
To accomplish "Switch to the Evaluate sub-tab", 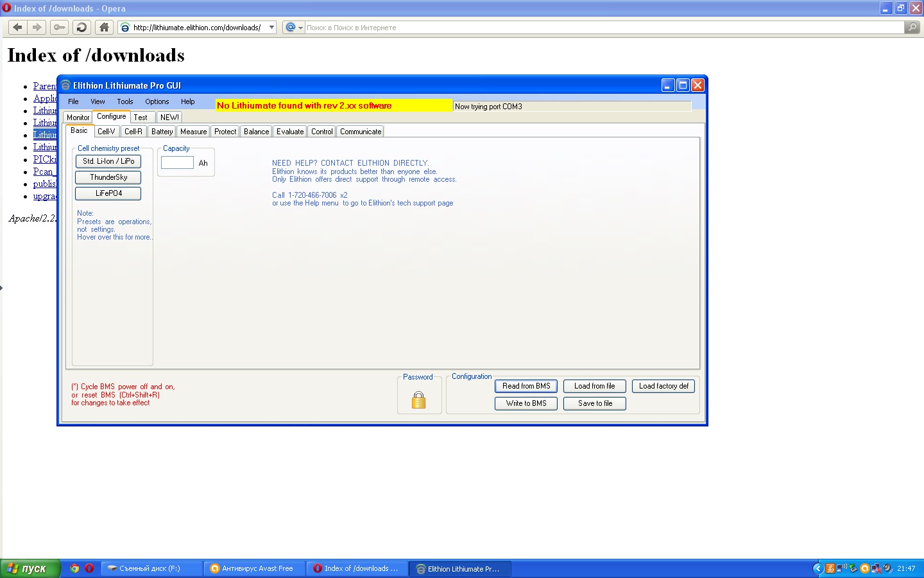I will 290,132.
